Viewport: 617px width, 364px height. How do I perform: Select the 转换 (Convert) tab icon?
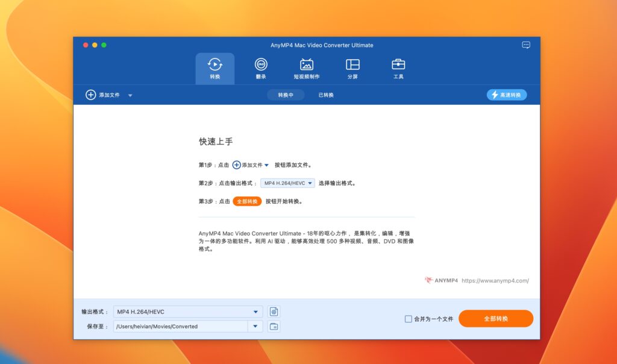pos(215,64)
